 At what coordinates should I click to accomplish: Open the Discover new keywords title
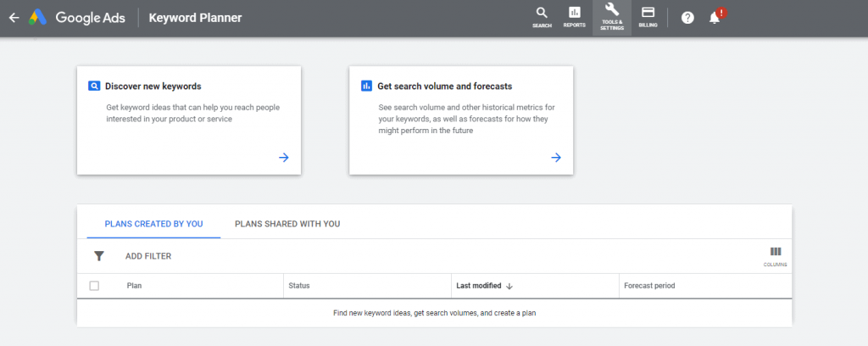click(x=153, y=86)
